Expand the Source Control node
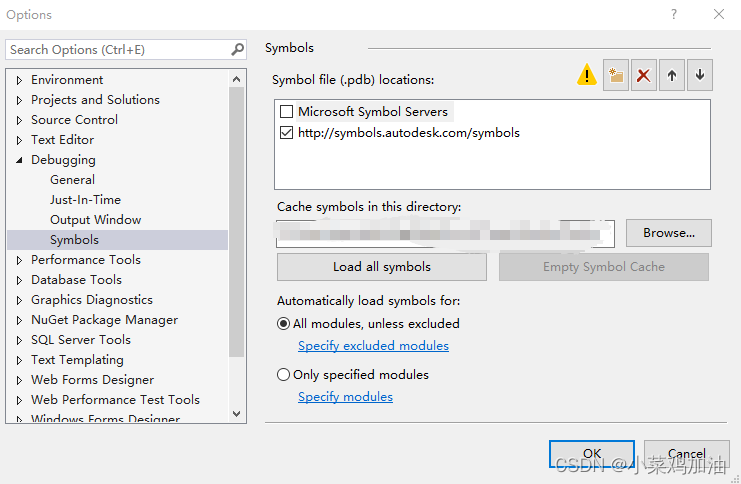This screenshot has width=741, height=484. 19,120
